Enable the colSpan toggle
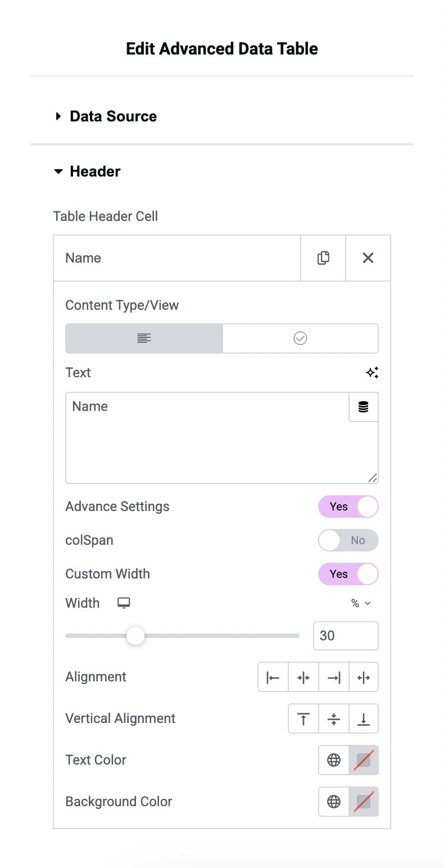This screenshot has width=444, height=868. coord(348,540)
